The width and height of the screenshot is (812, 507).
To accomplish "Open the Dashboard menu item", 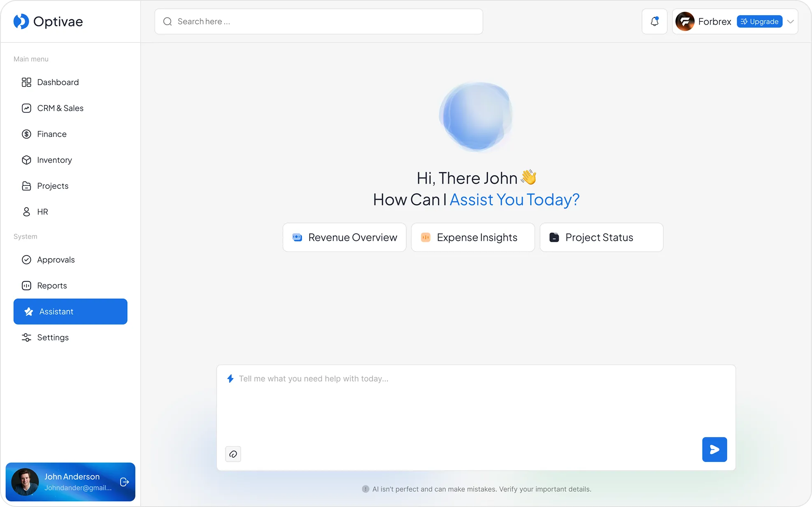I will [x=70, y=82].
